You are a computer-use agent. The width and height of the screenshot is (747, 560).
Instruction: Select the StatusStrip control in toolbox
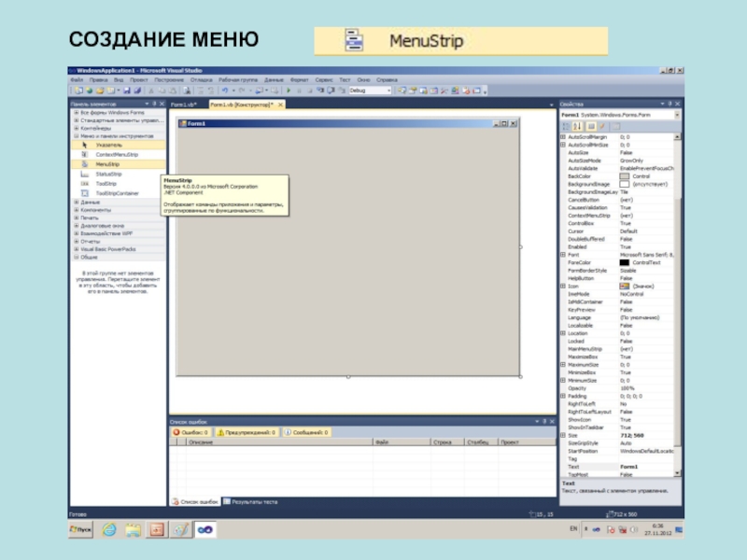coord(108,175)
